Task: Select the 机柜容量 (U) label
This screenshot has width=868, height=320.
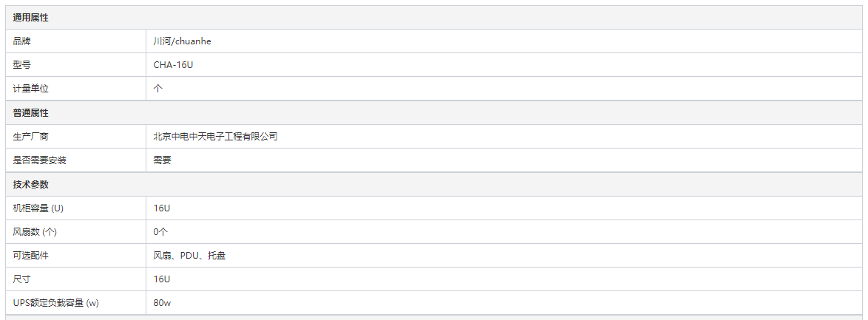Action: (38, 208)
